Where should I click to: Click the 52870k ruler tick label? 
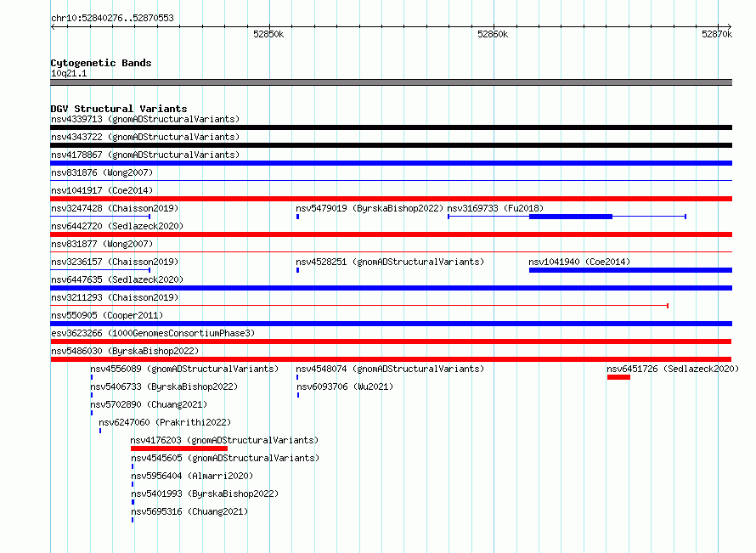(x=717, y=34)
